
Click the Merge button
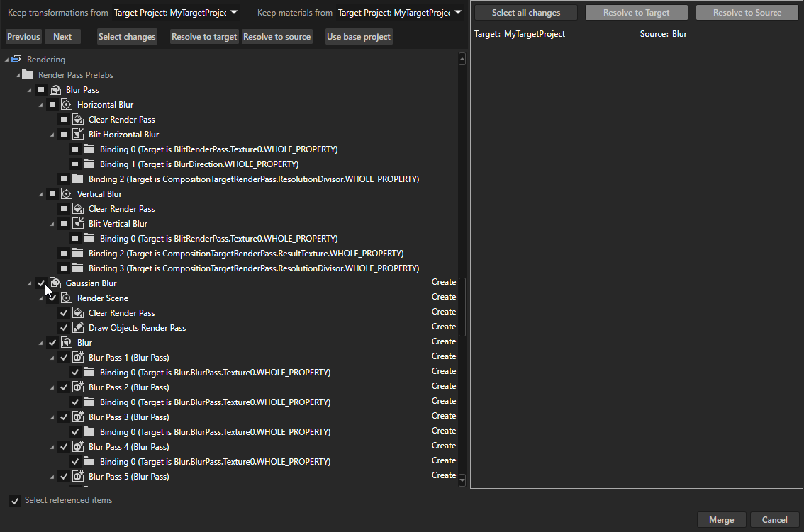tap(721, 519)
